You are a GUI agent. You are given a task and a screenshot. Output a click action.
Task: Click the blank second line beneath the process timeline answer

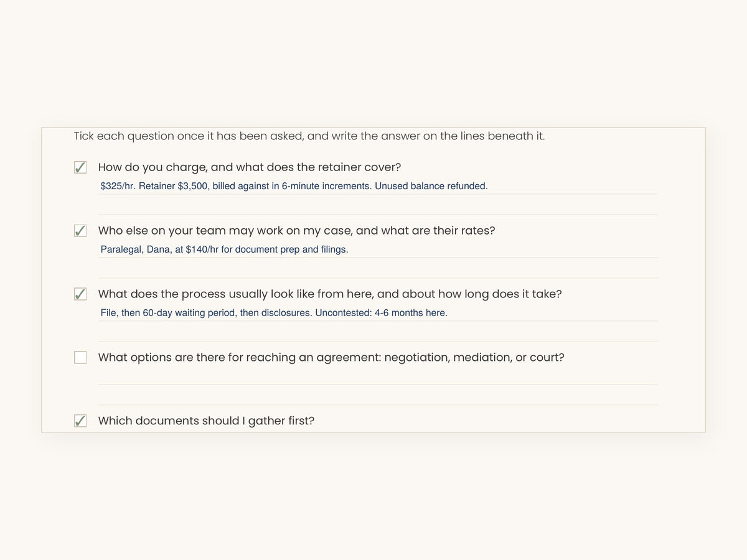point(378,332)
